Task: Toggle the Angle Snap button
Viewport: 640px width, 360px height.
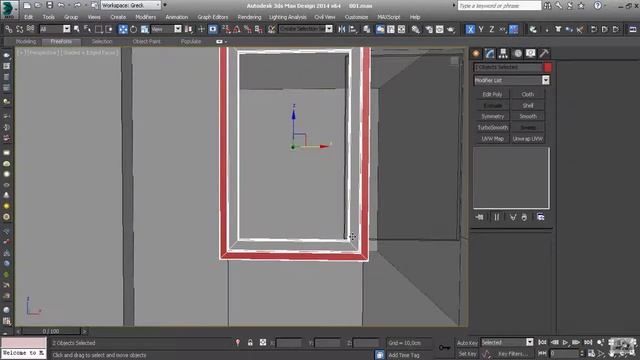Action: click(237, 29)
